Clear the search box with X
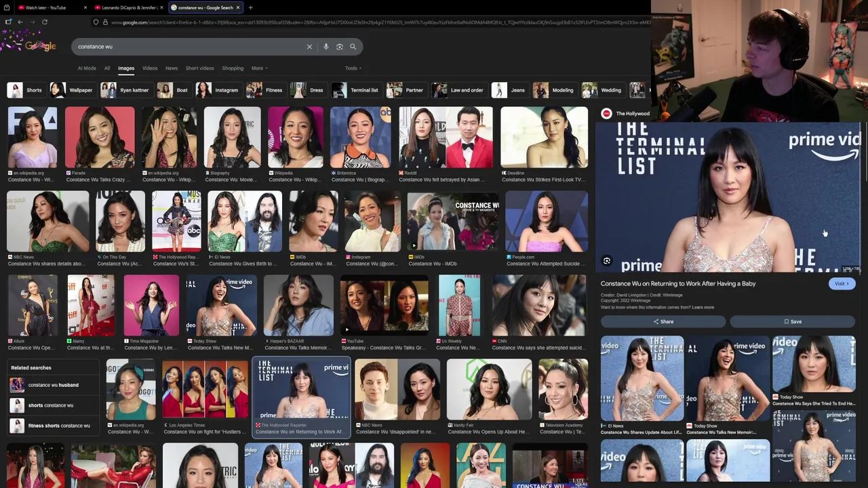The width and height of the screenshot is (868, 488). [x=309, y=47]
